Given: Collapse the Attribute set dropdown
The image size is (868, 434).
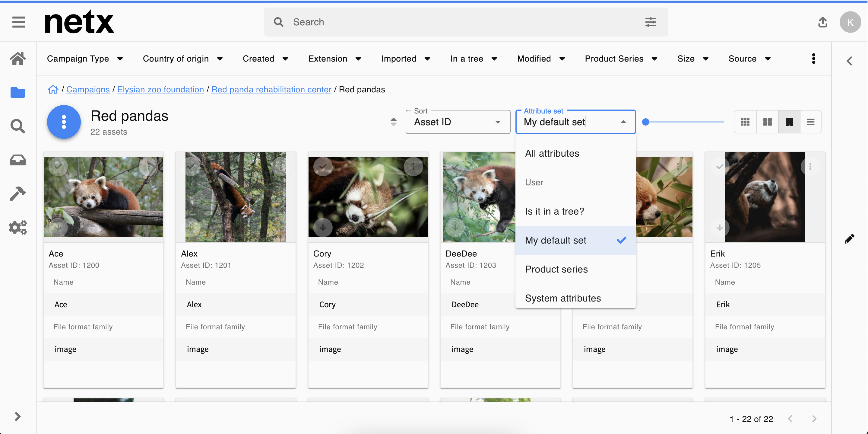Looking at the screenshot, I should click(623, 122).
